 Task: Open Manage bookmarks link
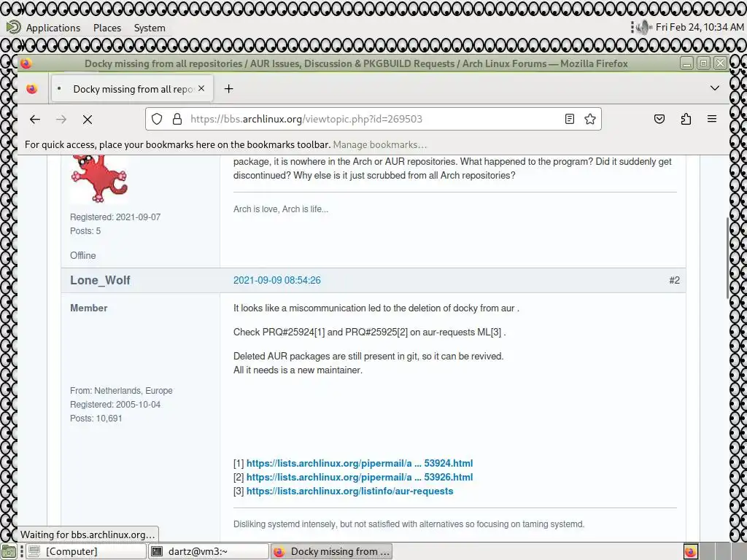[x=379, y=145]
